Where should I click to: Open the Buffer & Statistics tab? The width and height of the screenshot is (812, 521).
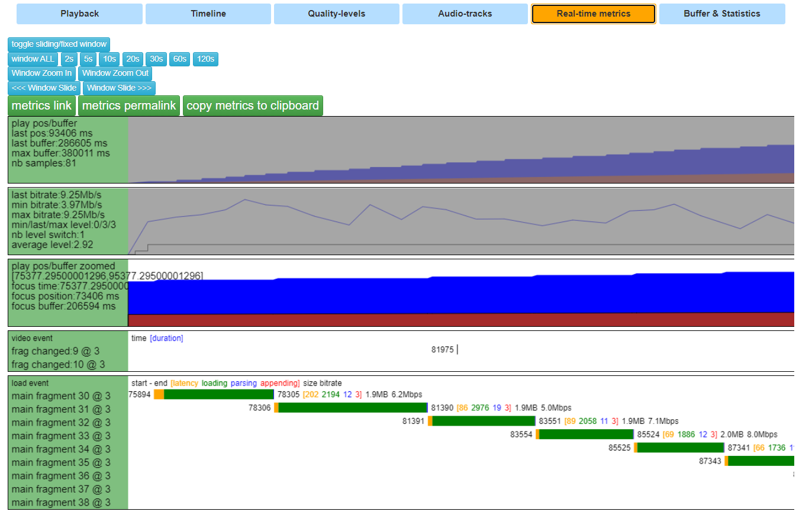coord(721,14)
